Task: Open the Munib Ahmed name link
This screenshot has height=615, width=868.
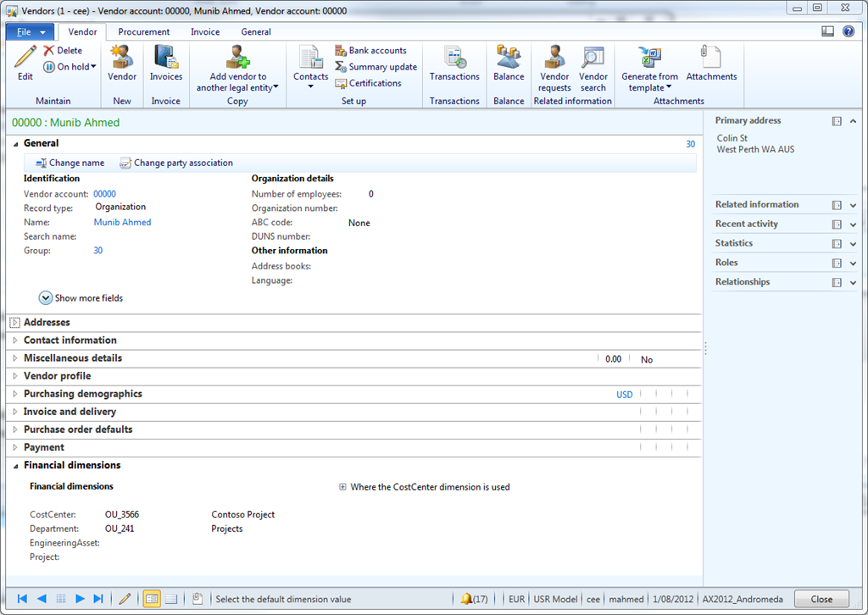Action: pos(122,222)
